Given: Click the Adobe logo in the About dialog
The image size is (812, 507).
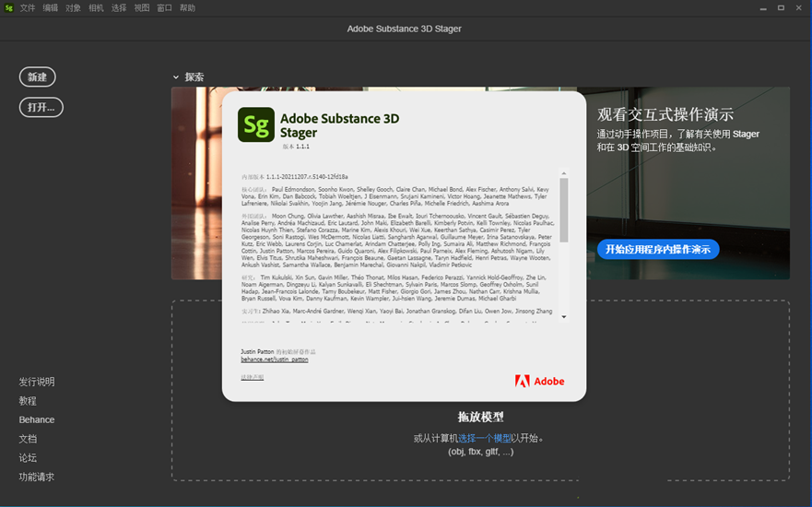Looking at the screenshot, I should click(x=539, y=381).
